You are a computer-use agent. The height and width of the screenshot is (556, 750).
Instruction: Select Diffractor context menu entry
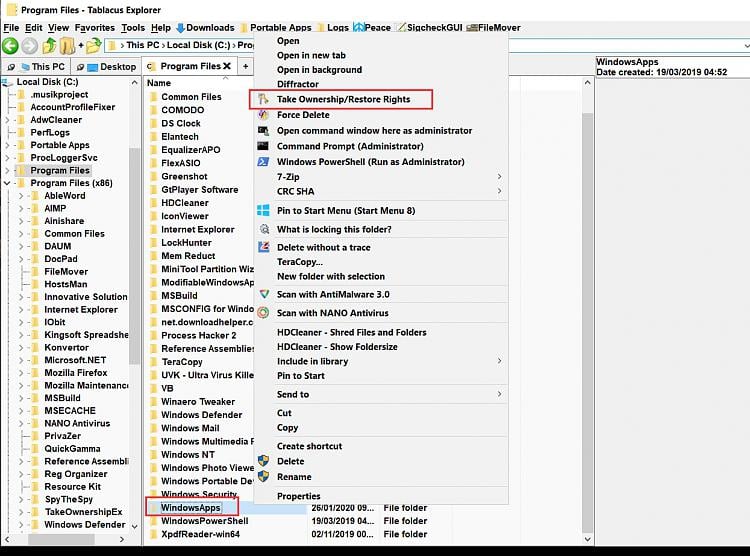[298, 84]
